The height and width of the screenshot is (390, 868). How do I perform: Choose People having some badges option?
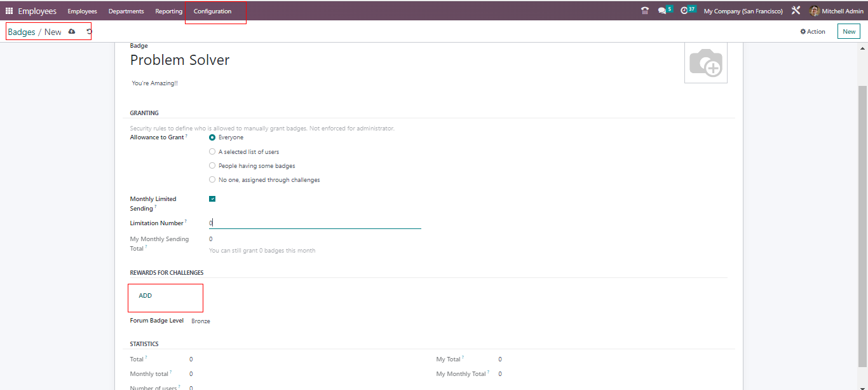pyautogui.click(x=212, y=166)
